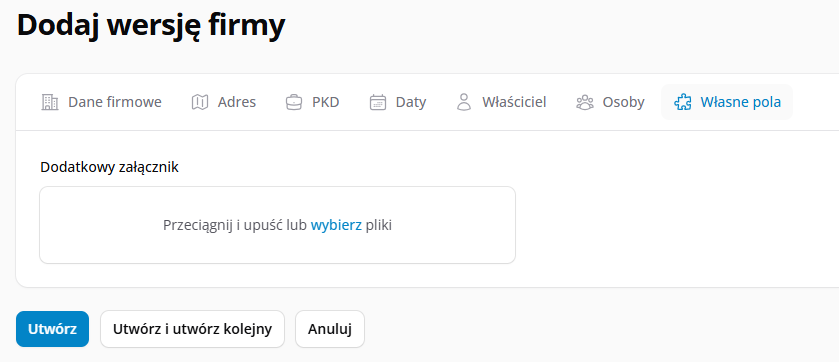Click the folded map icon beside Adres
Image resolution: width=839 pixels, height=362 pixels.
200,102
